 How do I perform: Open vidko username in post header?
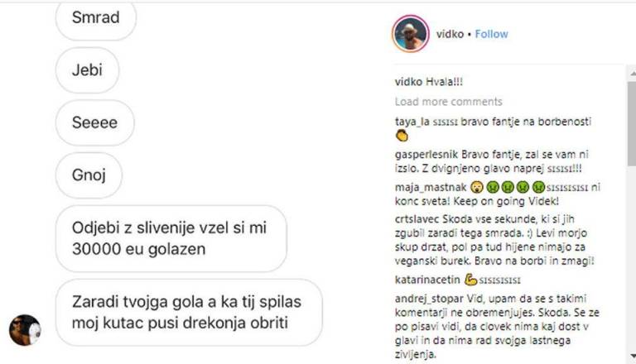pyautogui.click(x=450, y=34)
